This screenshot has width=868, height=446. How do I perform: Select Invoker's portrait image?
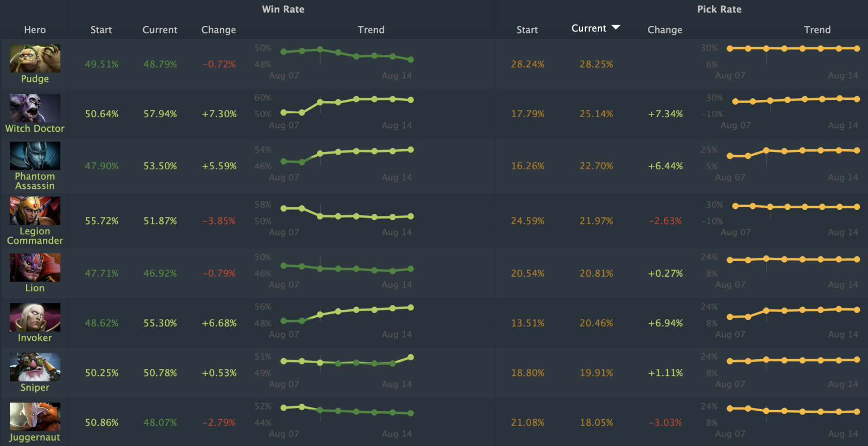pyautogui.click(x=35, y=317)
